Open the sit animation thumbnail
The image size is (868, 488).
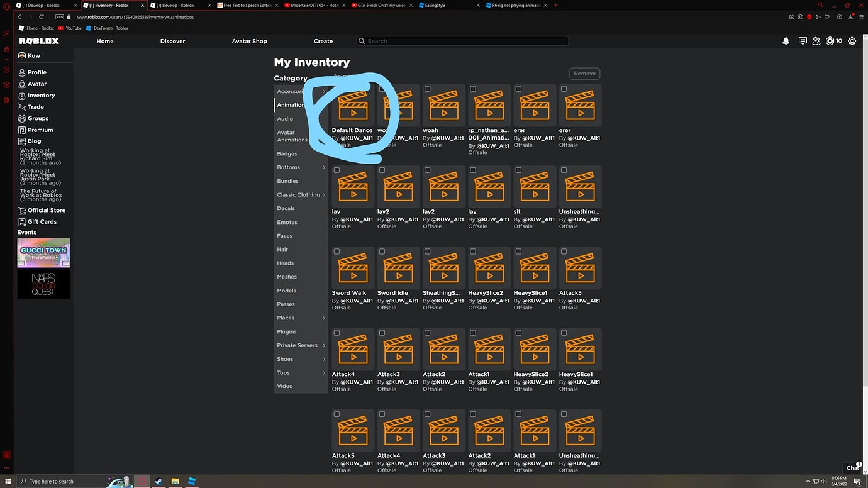point(535,187)
